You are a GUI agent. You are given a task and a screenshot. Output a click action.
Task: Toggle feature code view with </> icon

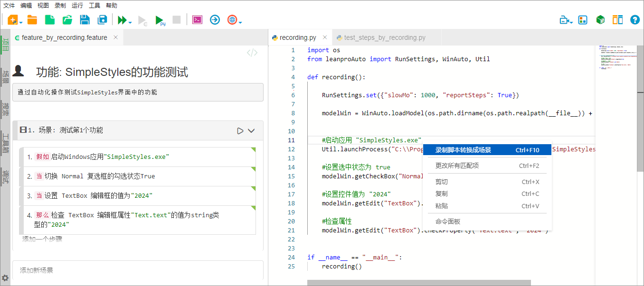[x=252, y=53]
